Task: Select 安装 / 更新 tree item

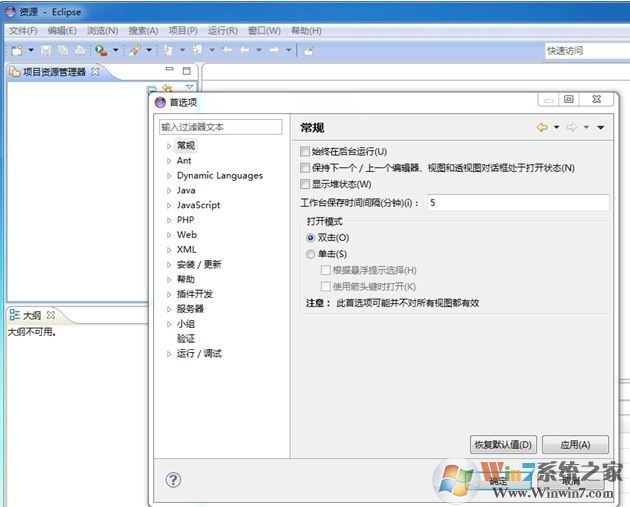Action: click(x=199, y=264)
